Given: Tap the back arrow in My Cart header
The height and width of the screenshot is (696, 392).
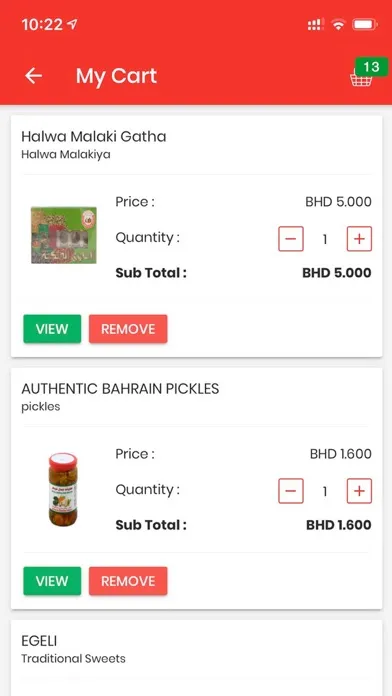Looking at the screenshot, I should pyautogui.click(x=33, y=76).
